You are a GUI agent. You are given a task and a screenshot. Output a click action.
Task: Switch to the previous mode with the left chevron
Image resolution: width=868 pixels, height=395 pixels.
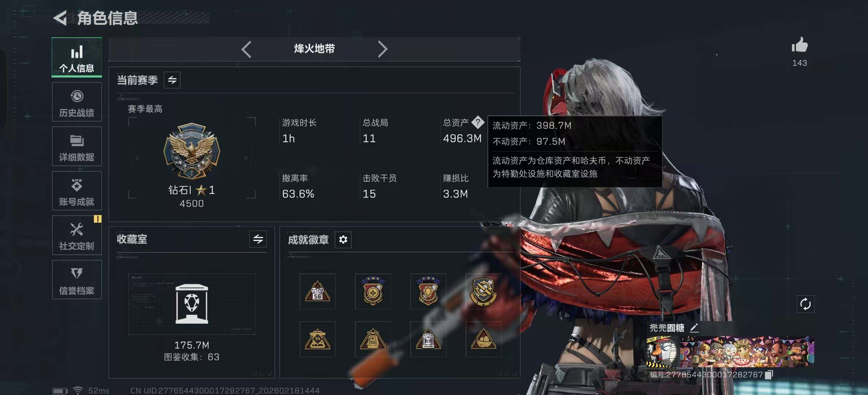[246, 49]
